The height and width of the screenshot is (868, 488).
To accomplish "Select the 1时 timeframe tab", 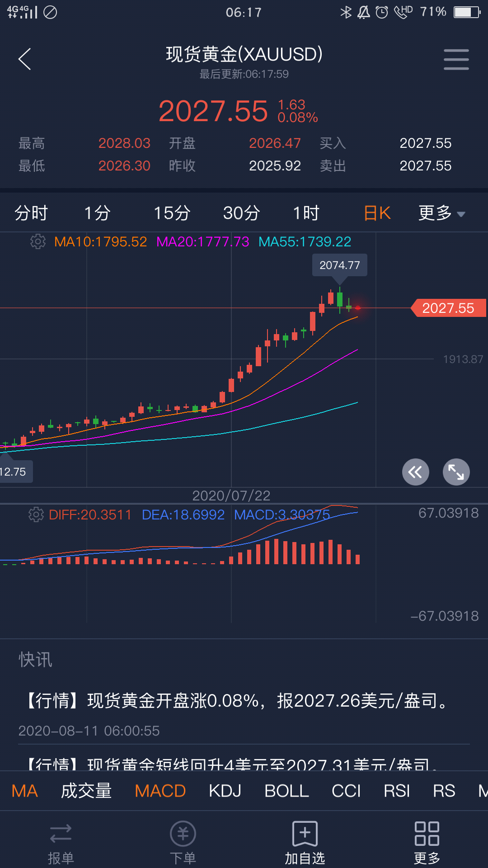I will point(306,213).
